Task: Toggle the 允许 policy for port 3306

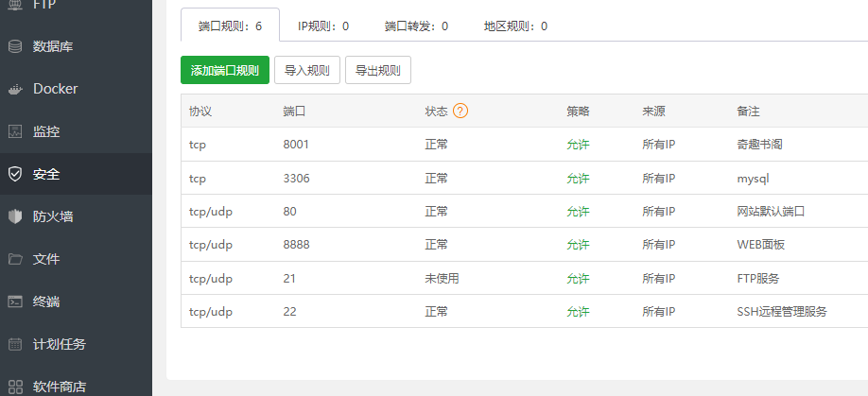Action: coord(578,179)
